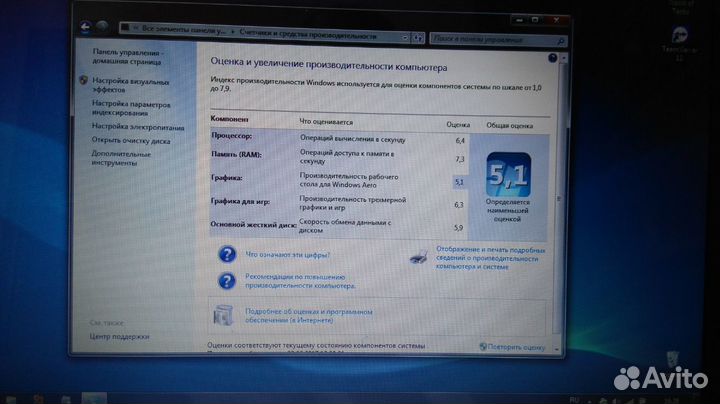Click 'Счетчики и средства производительности' breadcrumb
This screenshot has width=720, height=404.
[308, 34]
